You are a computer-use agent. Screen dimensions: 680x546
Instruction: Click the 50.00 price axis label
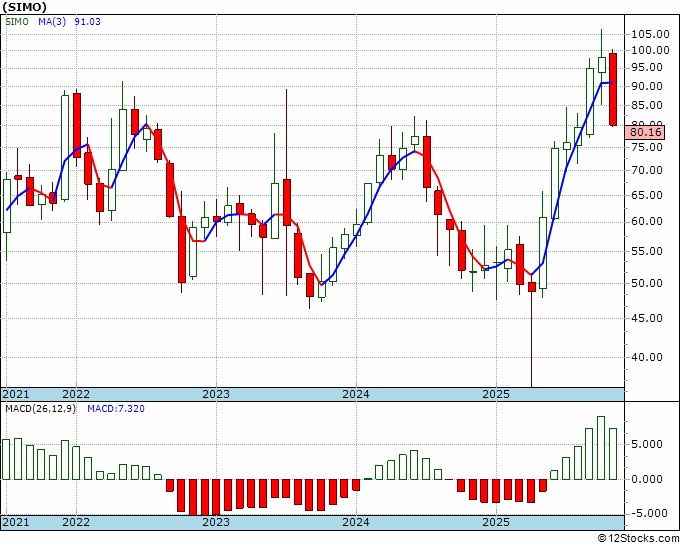[x=647, y=284]
